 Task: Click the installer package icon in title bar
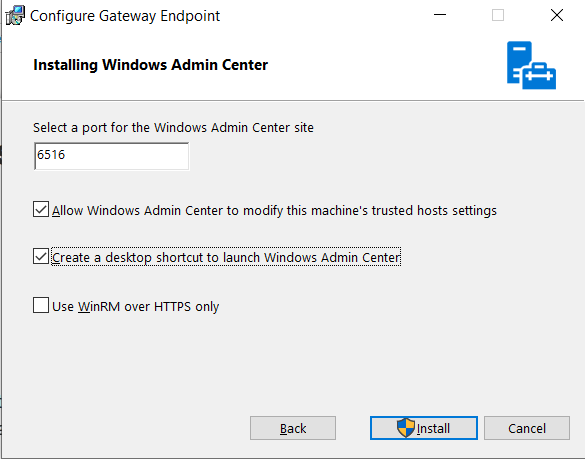15,16
